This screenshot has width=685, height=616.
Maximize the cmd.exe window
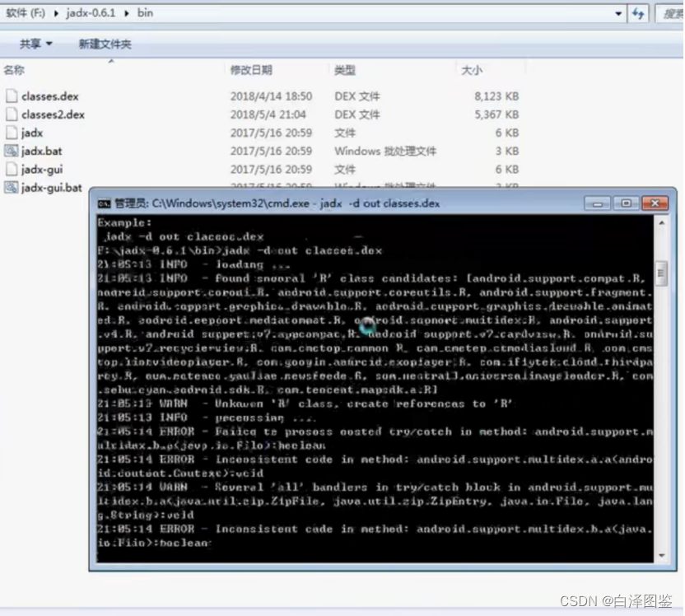[626, 203]
